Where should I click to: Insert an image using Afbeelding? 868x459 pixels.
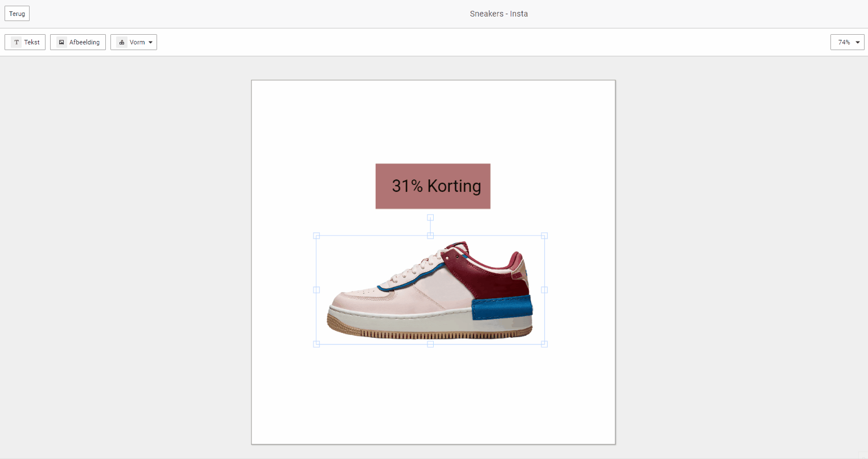(78, 42)
